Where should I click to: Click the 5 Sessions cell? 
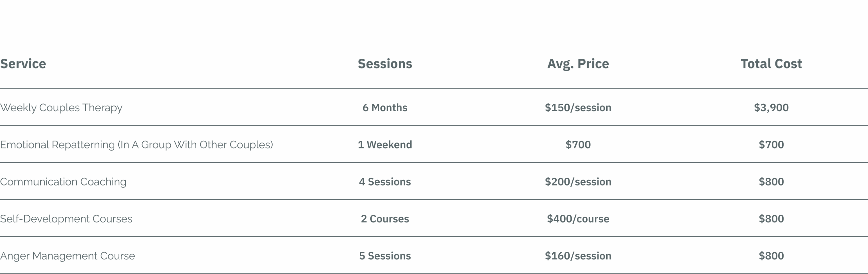(x=385, y=256)
